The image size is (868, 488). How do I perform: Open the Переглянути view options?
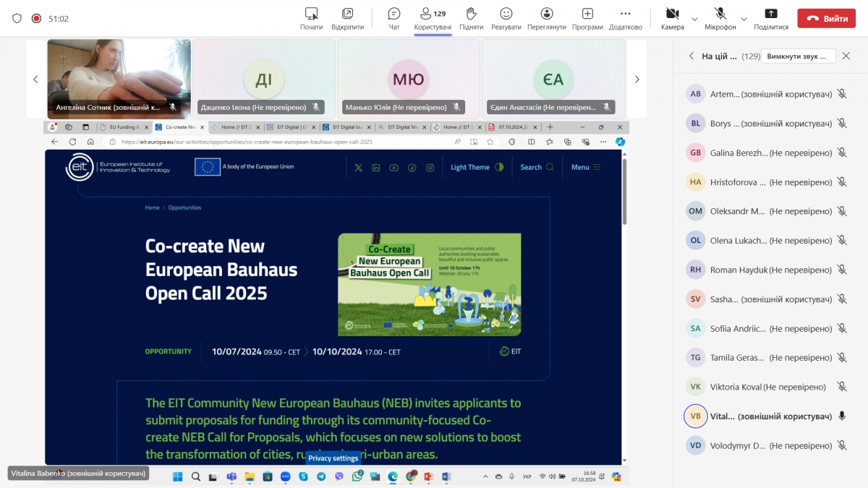pyautogui.click(x=547, y=18)
